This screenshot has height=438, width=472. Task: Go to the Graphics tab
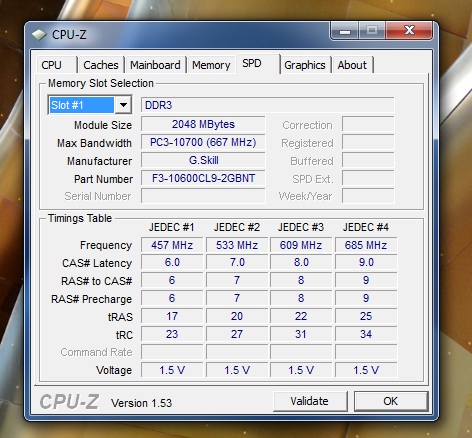click(305, 65)
